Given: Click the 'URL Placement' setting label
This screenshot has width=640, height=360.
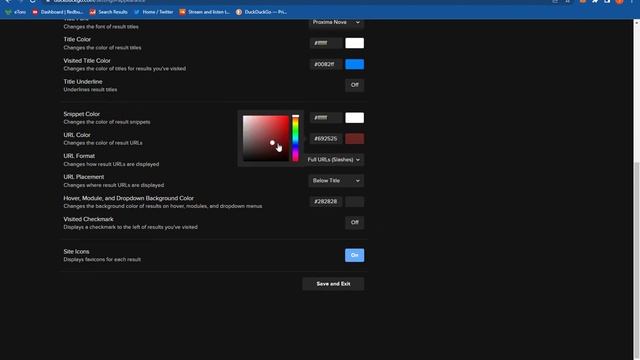Looking at the screenshot, I should click(84, 177).
